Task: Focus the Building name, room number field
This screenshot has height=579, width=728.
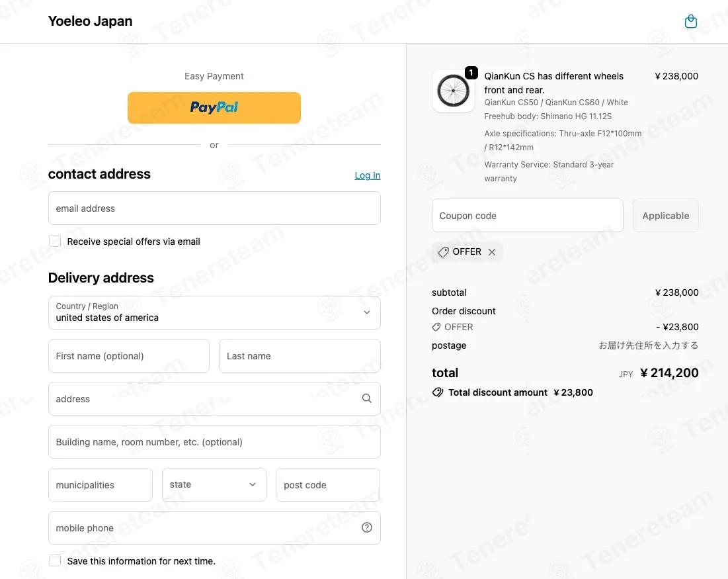Action: tap(214, 442)
